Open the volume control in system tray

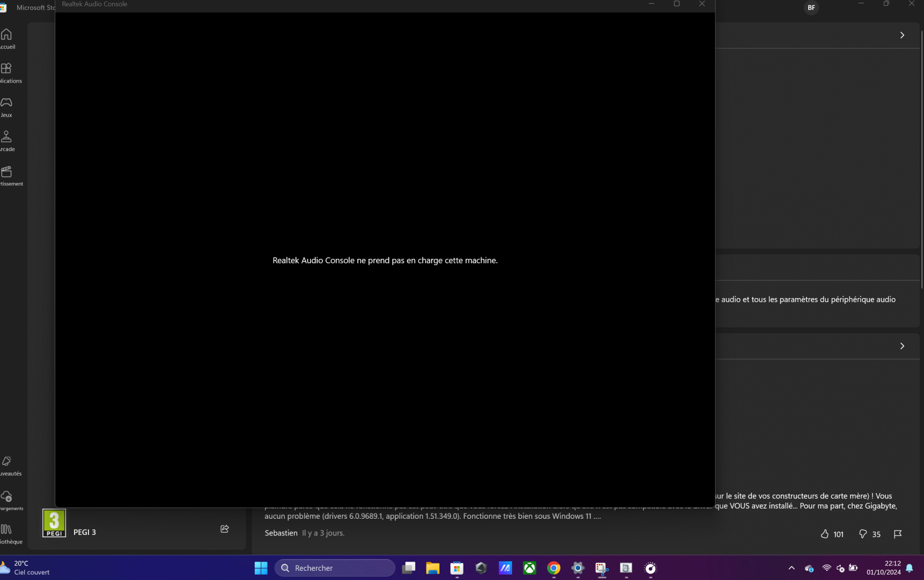click(x=840, y=568)
